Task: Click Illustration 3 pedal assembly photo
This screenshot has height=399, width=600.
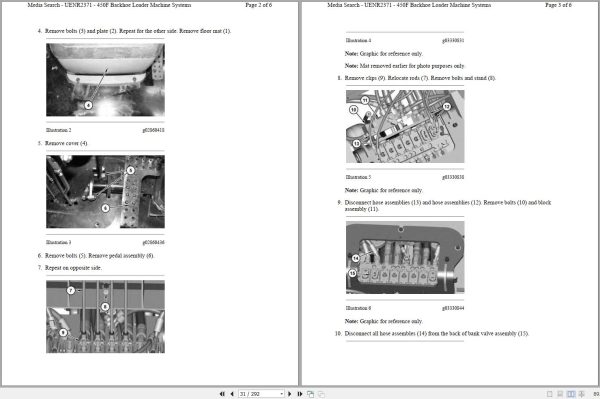Action: pyautogui.click(x=106, y=192)
